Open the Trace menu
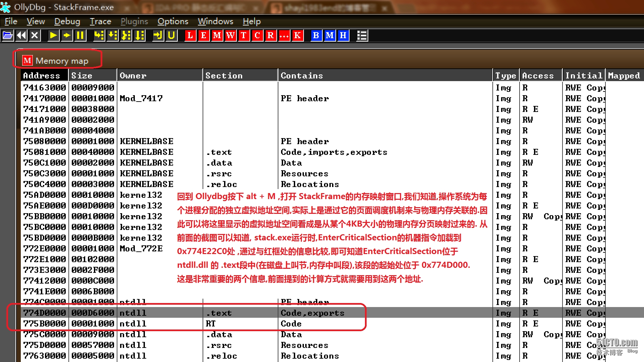The image size is (644, 362). [x=100, y=21]
